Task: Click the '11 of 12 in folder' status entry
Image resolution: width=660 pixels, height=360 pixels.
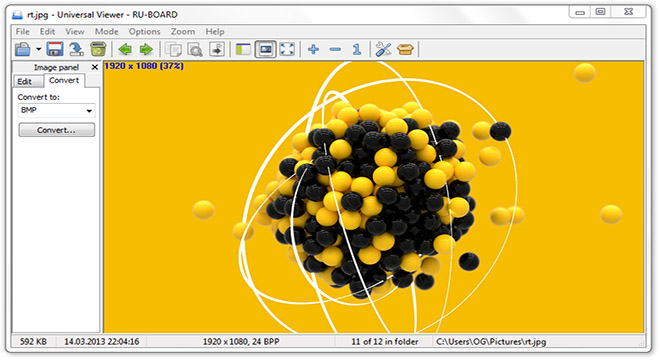Action: tap(385, 341)
